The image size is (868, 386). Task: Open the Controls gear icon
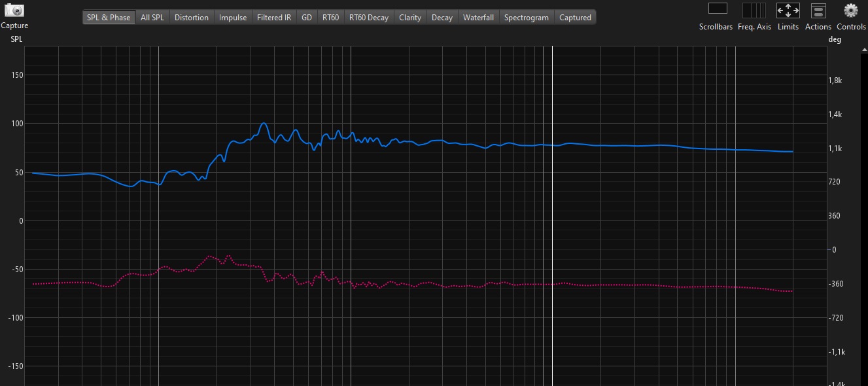850,10
